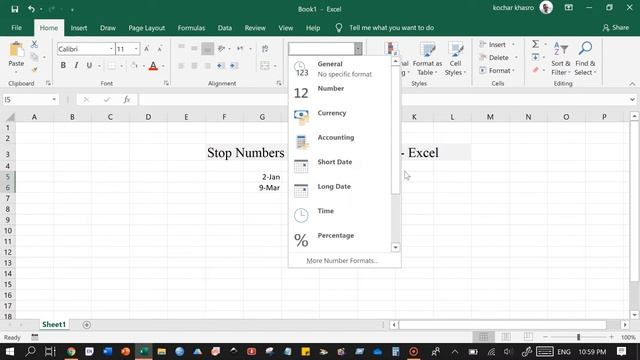The width and height of the screenshot is (640, 360).
Task: Toggle the Wrap Text button
Action: click(x=265, y=49)
